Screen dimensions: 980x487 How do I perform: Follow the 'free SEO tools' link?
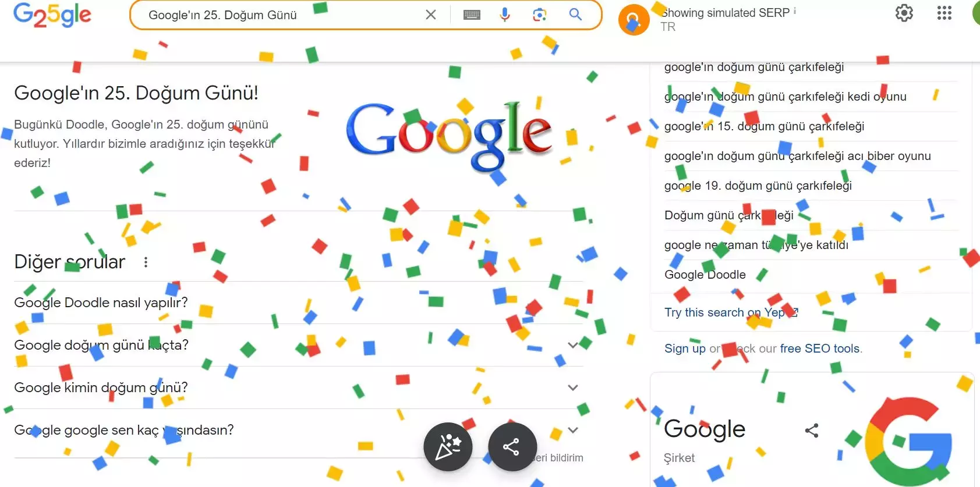[820, 349]
